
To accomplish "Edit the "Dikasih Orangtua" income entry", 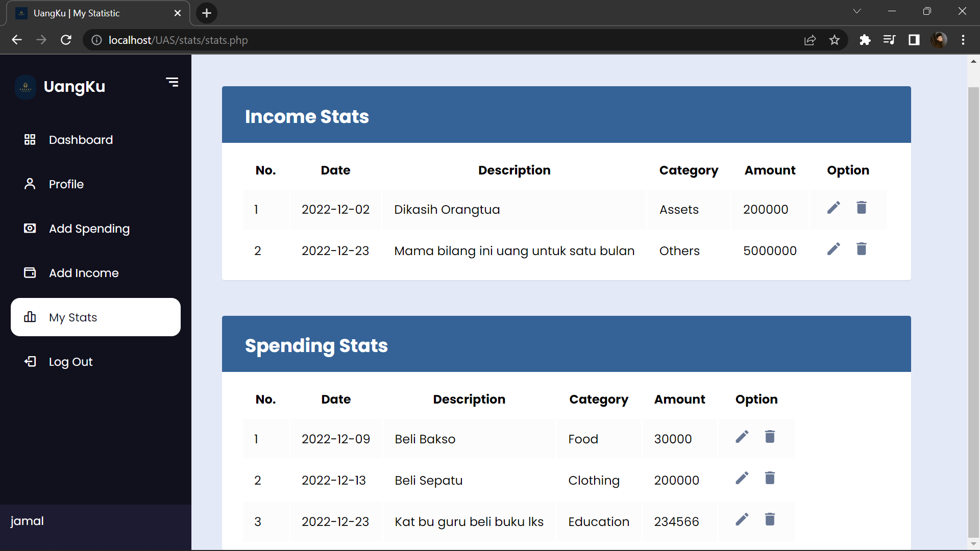I will click(x=834, y=208).
